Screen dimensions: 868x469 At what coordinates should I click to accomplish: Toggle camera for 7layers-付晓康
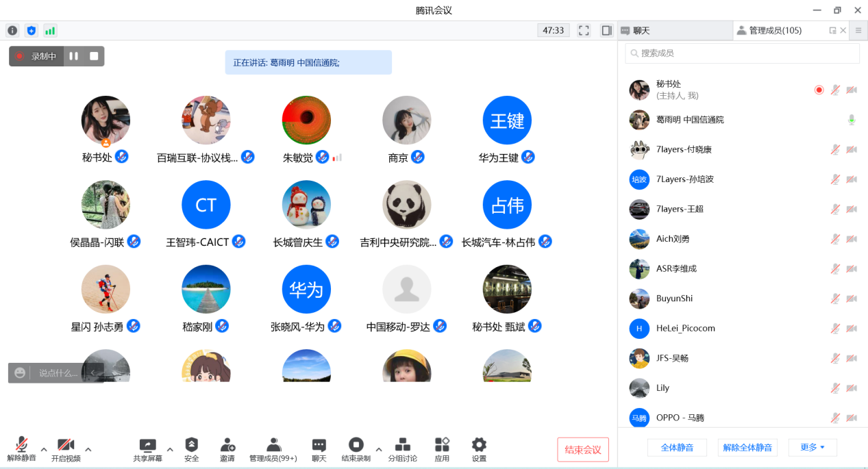coord(852,149)
